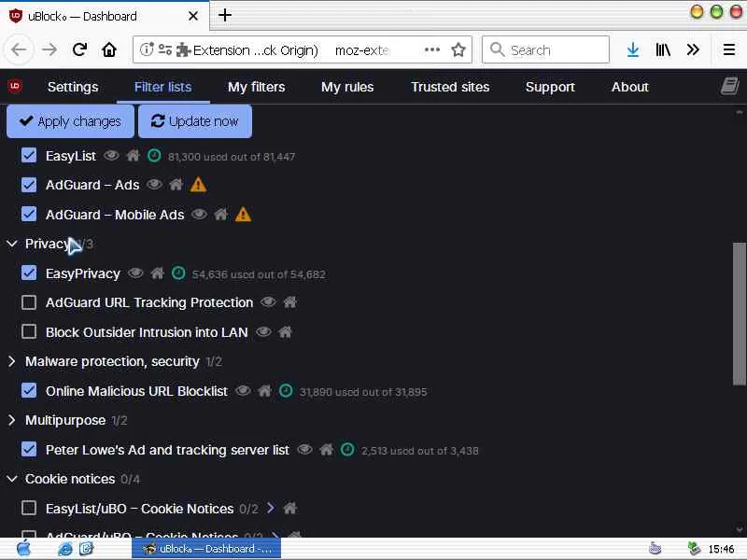Viewport: 747px width, 560px height.
Task: Open the My rules tab
Action: pos(347,87)
